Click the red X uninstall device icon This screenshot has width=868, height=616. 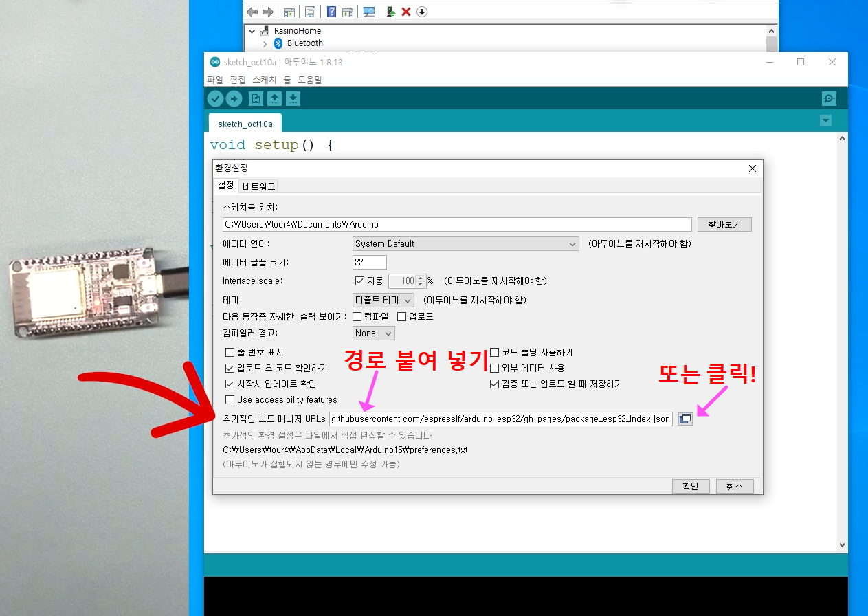click(406, 12)
